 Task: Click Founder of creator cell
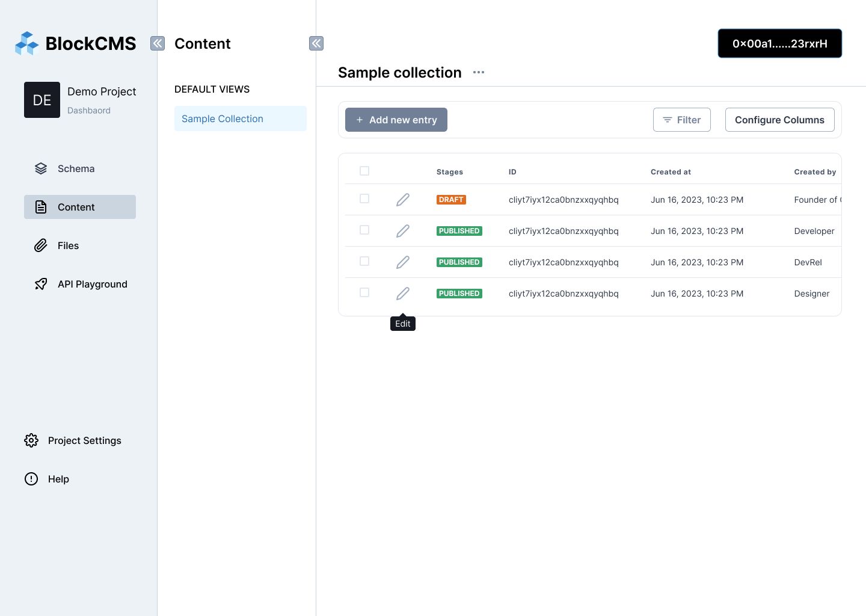tap(817, 200)
